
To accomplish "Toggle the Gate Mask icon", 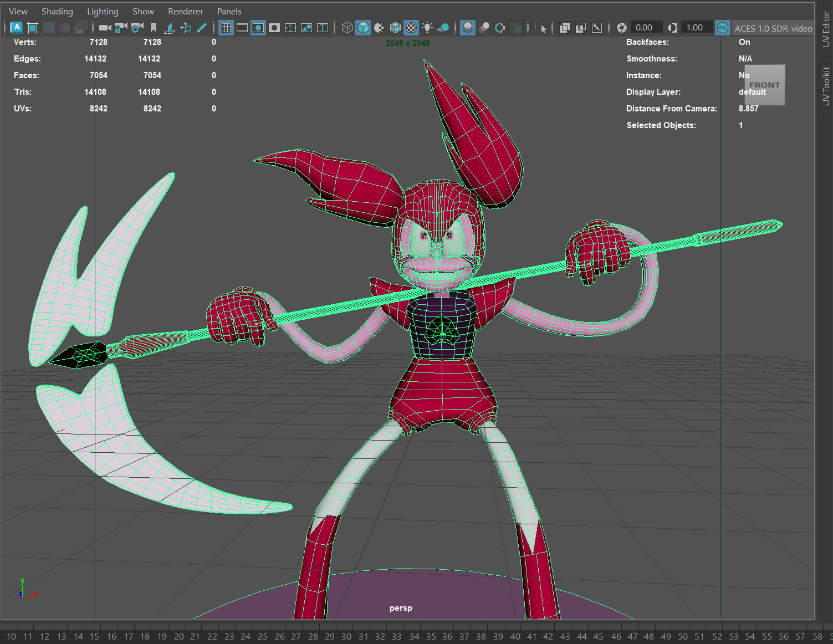I will click(x=274, y=28).
